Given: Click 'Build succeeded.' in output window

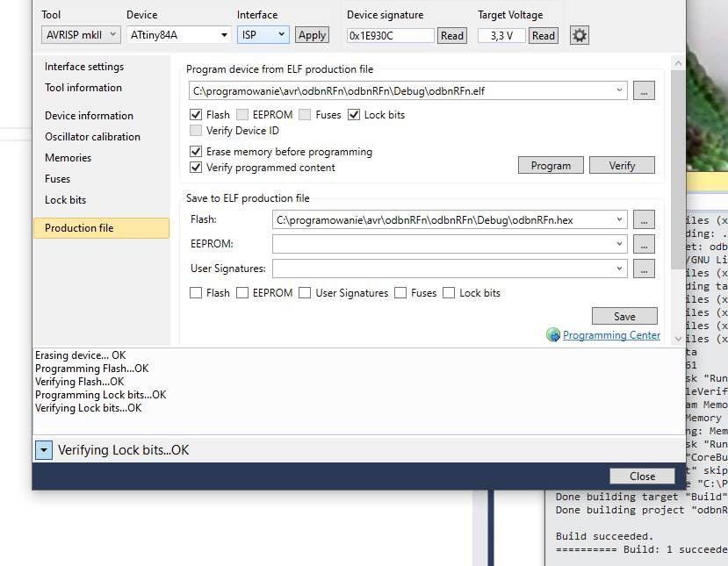Looking at the screenshot, I should coord(604,536).
